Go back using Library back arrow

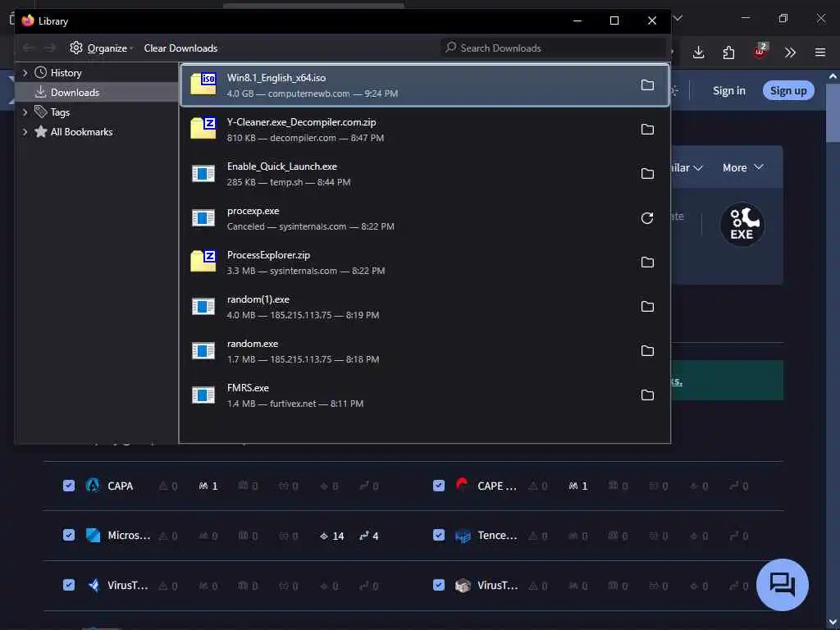[29, 48]
